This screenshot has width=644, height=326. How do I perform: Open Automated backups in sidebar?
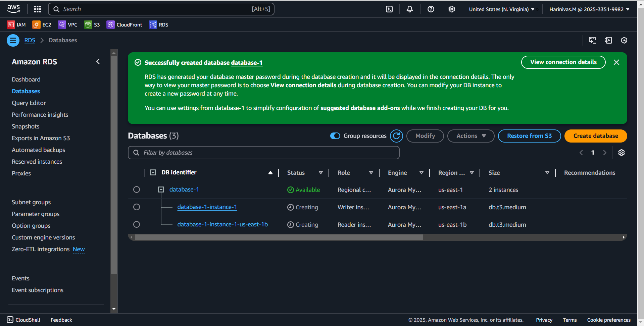click(x=39, y=150)
